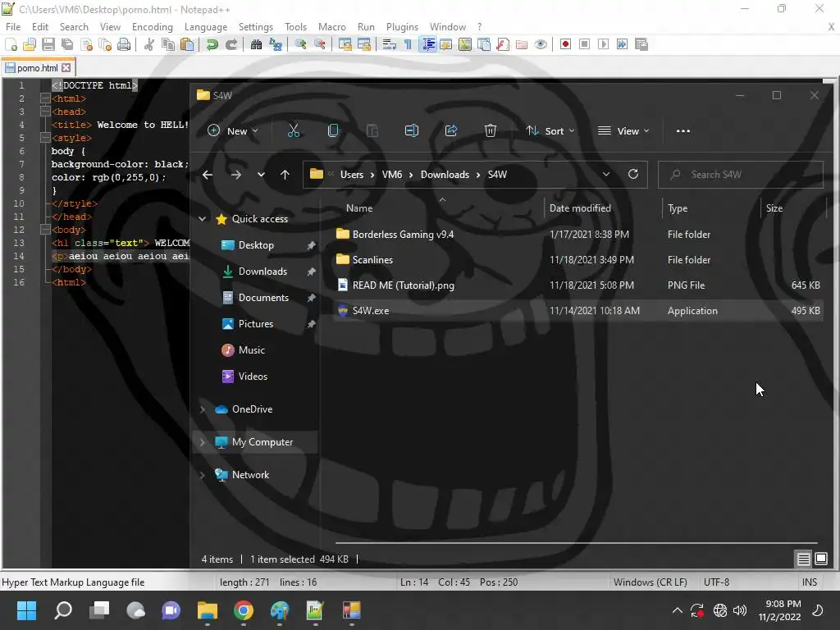Open the Replace tool icon in Notepad++
Image resolution: width=840 pixels, height=630 pixels.
pyautogui.click(x=276, y=44)
